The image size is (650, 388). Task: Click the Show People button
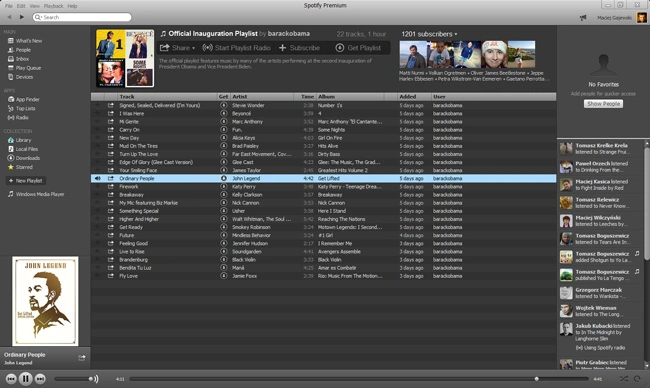pyautogui.click(x=603, y=104)
